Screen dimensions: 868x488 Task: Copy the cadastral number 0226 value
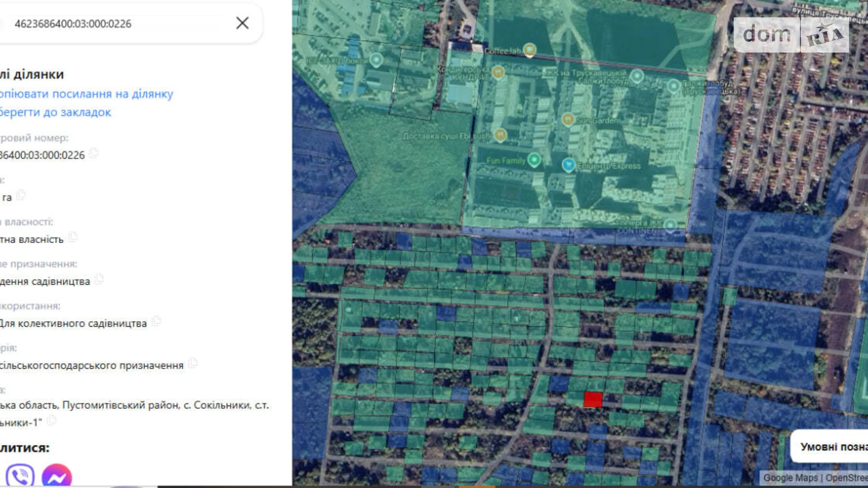coord(94,153)
